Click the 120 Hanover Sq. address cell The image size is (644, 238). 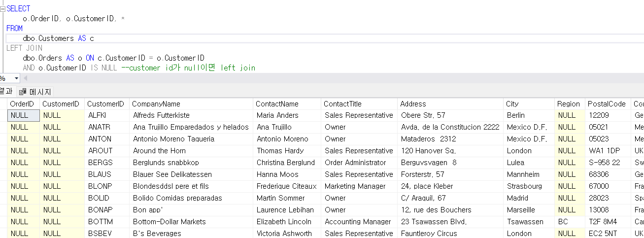coord(450,151)
